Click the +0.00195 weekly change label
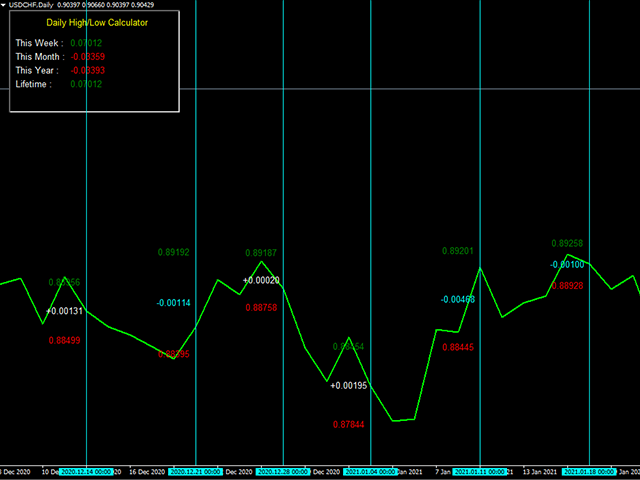The width and height of the screenshot is (640, 480). [349, 386]
